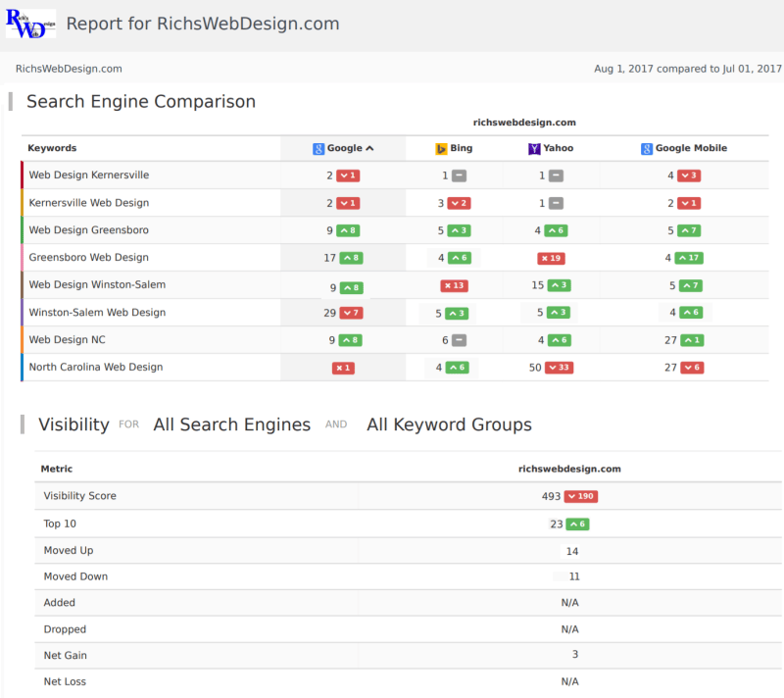The width and height of the screenshot is (784, 698).
Task: Click the up-1 badge for Web Design NC Google Mobile
Action: [692, 340]
